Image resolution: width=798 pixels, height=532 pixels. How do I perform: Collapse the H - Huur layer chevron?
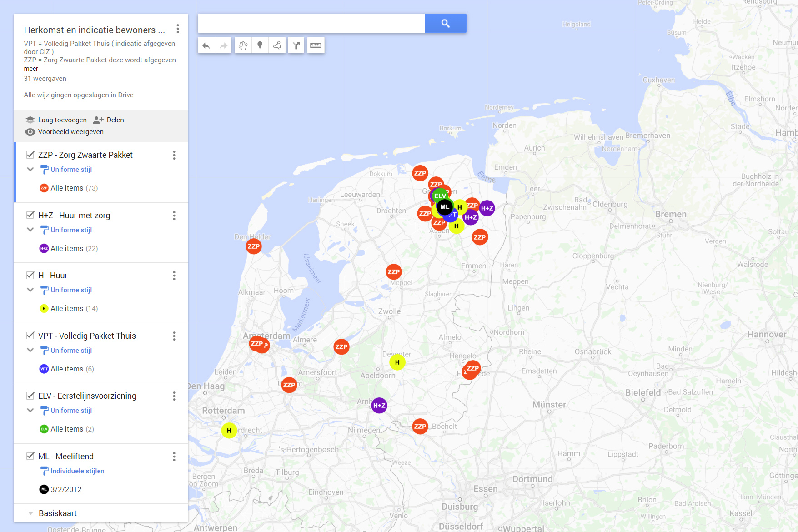(30, 290)
